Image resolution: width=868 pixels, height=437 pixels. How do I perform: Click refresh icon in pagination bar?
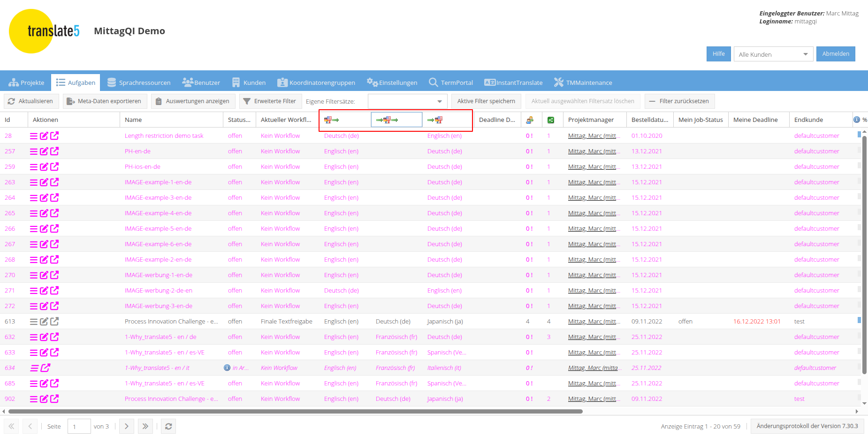(x=168, y=426)
